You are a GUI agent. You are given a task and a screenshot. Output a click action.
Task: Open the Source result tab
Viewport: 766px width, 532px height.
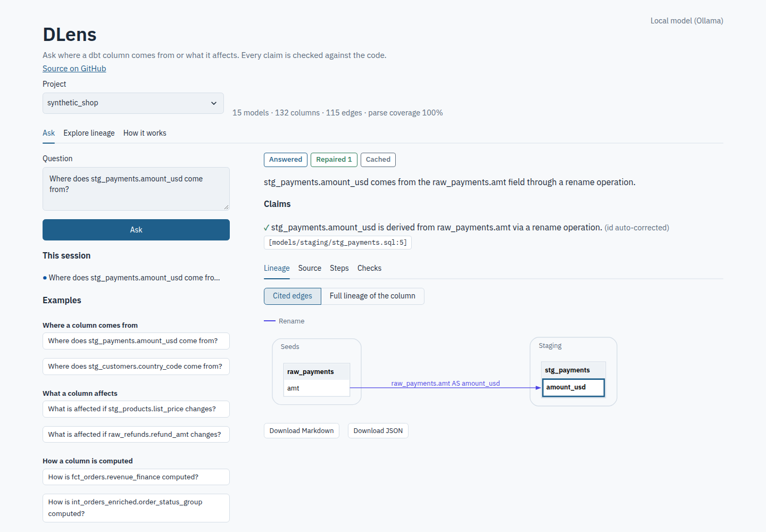tap(310, 268)
